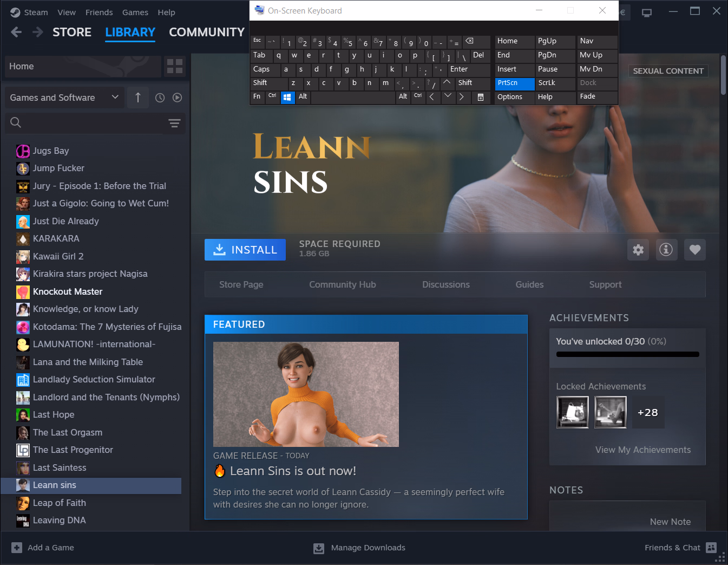Open the Friends menu
This screenshot has width=728, height=565.
pos(99,12)
